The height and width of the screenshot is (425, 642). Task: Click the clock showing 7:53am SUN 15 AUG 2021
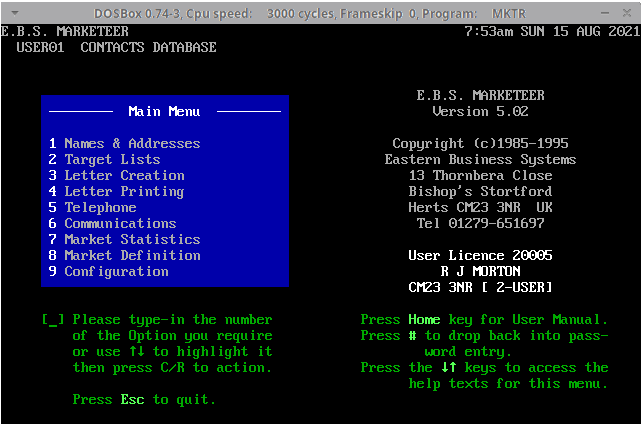tap(552, 31)
